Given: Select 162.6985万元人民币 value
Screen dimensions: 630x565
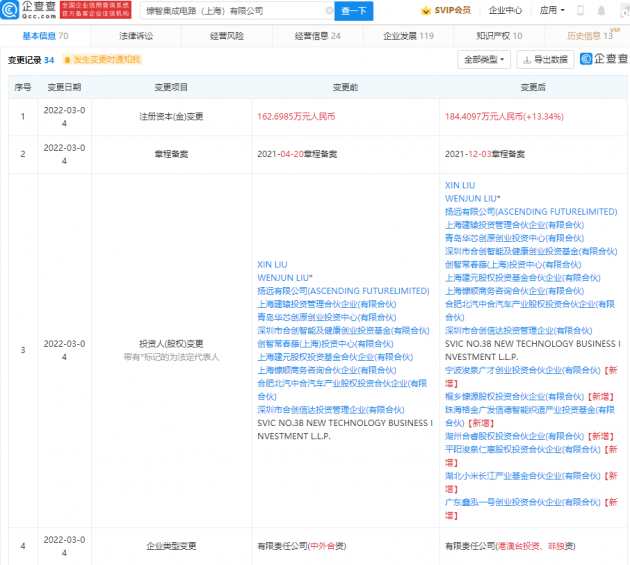Looking at the screenshot, I should [x=296, y=117].
